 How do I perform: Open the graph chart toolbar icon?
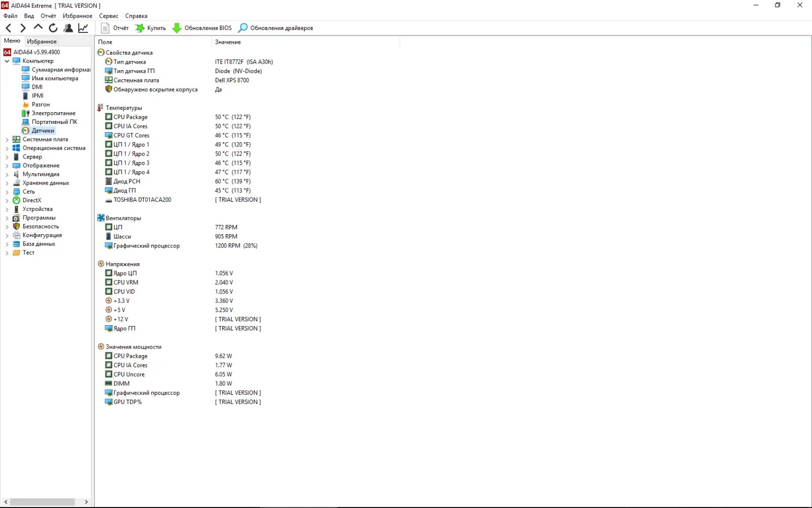[83, 28]
